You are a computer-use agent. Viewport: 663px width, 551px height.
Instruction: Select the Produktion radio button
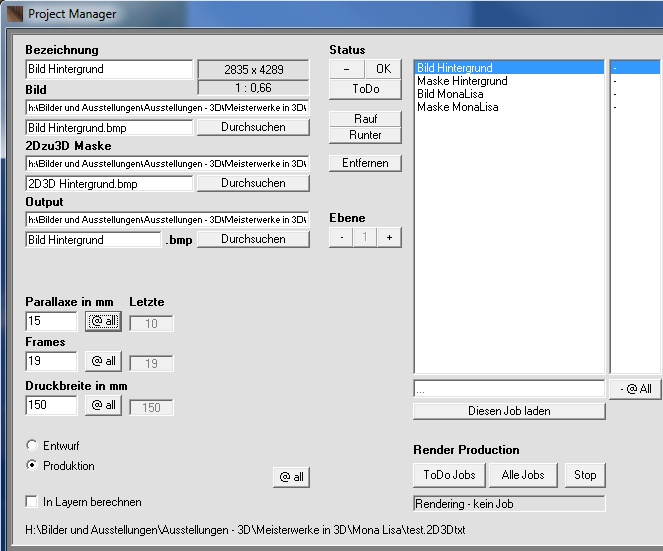click(x=32, y=466)
